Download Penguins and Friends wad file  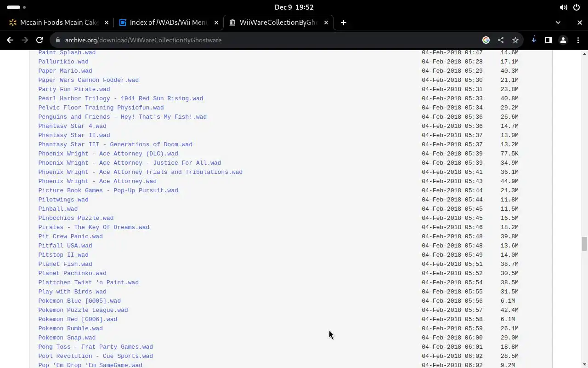pos(122,117)
